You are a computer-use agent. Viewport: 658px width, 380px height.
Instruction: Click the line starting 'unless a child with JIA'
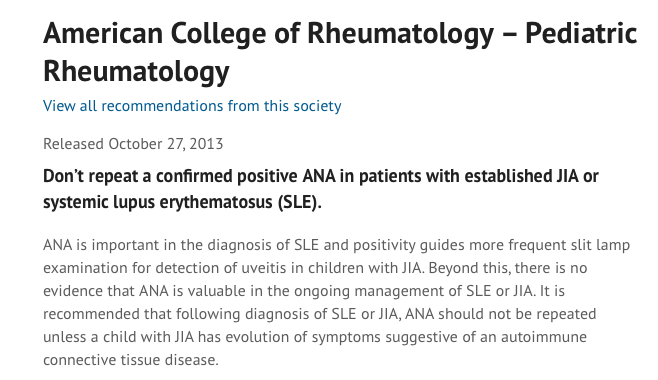pos(315,337)
